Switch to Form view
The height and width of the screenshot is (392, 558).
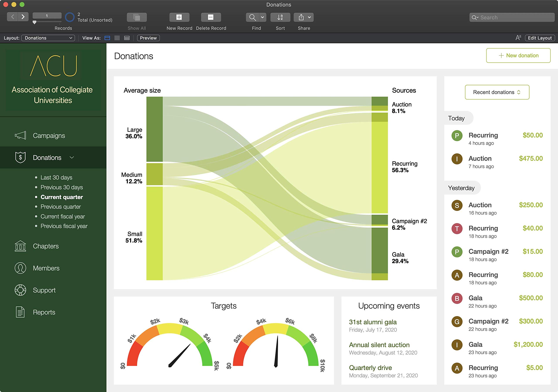pos(107,38)
